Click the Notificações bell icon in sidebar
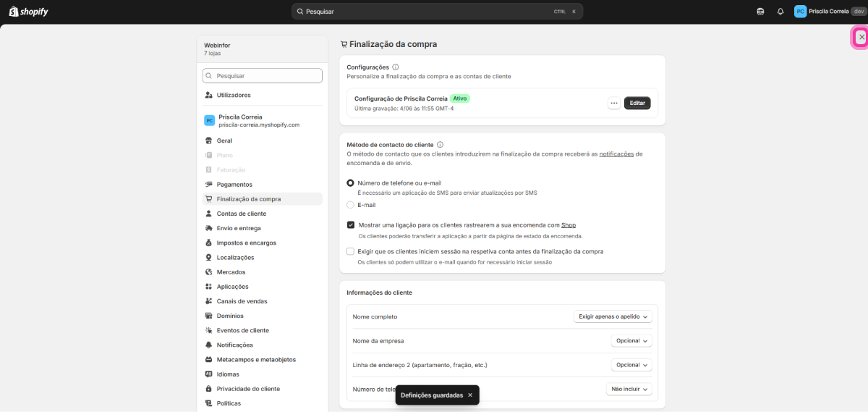Screen dimensions: 868x412 [x=208, y=345]
